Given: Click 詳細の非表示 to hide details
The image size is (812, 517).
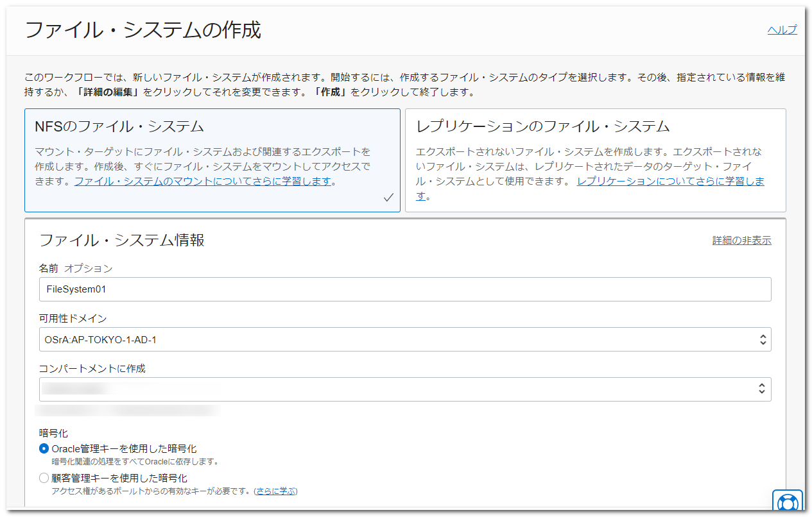Looking at the screenshot, I should (742, 241).
